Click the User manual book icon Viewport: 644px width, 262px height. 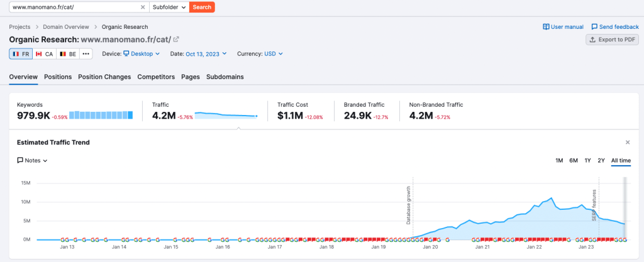click(x=546, y=27)
